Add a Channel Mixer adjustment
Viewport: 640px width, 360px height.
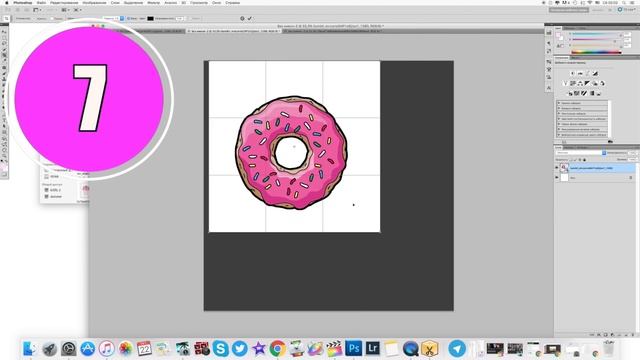pos(602,83)
